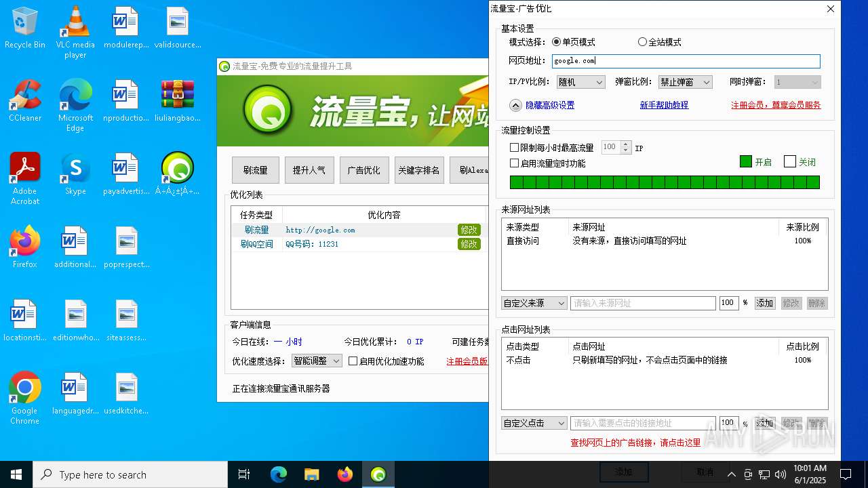Collapse 隐藏高级设置 chevron
The width and height of the screenshot is (868, 488).
pos(516,105)
